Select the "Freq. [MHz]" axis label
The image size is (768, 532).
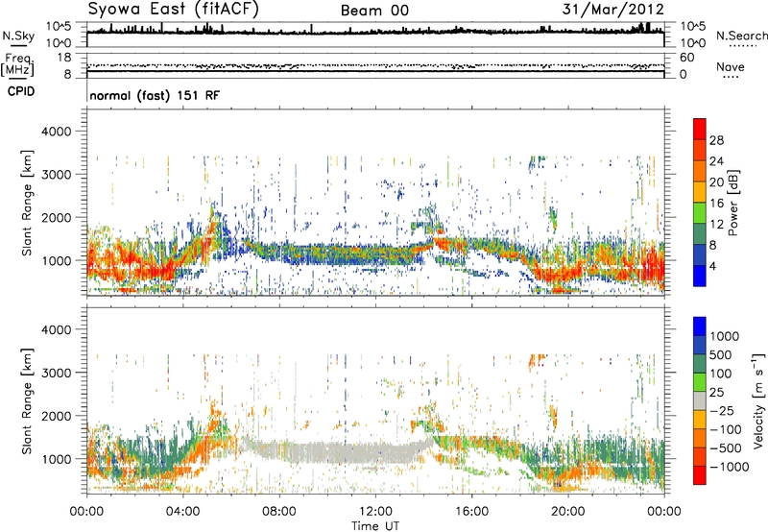tap(17, 65)
